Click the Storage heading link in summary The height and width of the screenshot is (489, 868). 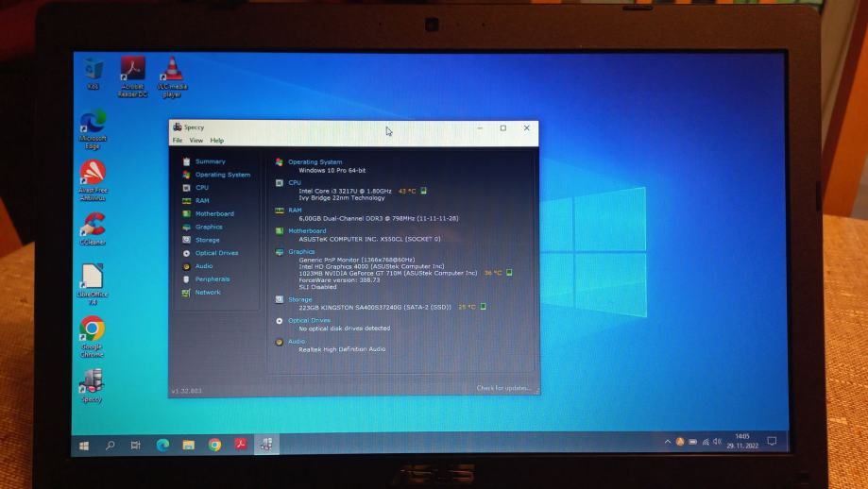pos(300,300)
